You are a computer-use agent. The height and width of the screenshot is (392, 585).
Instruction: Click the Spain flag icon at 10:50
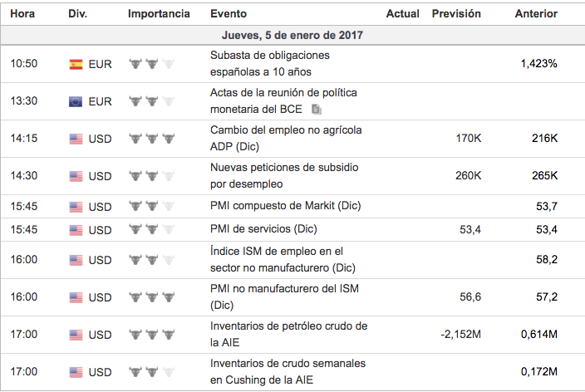pos(76,63)
